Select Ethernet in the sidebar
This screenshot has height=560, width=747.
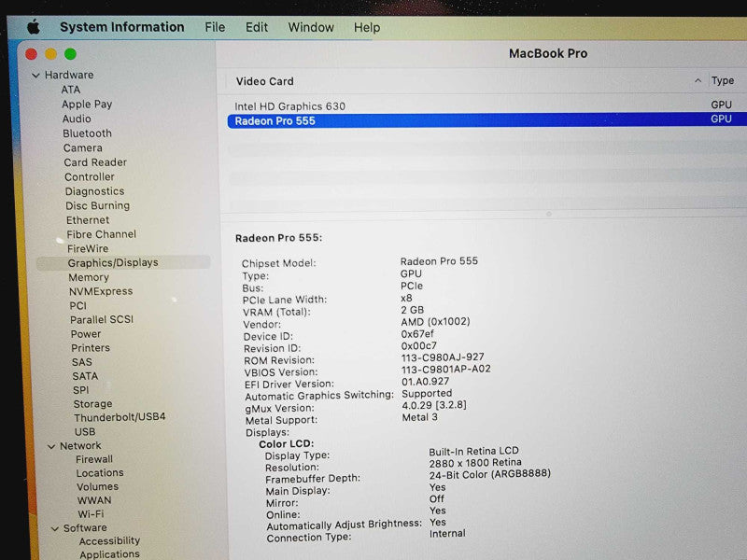click(88, 220)
